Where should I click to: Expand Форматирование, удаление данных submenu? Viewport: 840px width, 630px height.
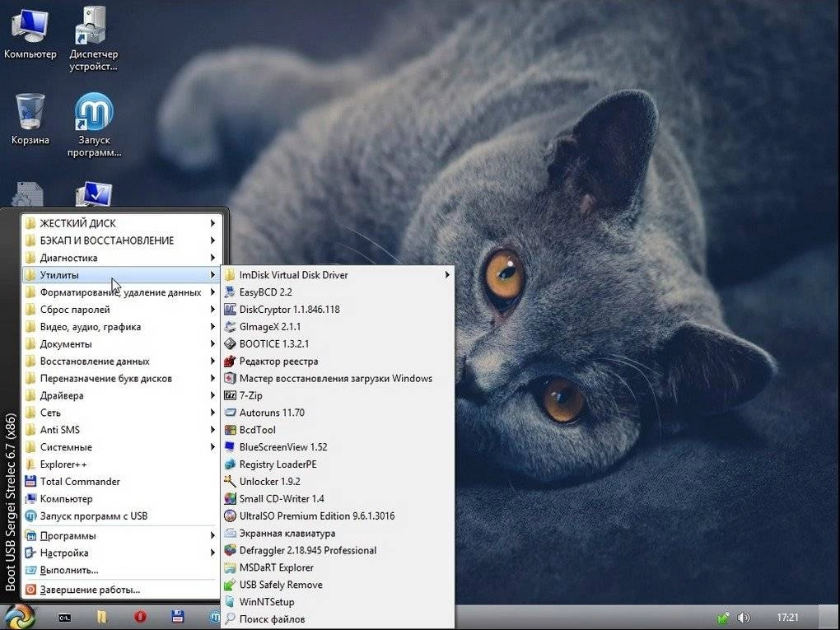(120, 292)
